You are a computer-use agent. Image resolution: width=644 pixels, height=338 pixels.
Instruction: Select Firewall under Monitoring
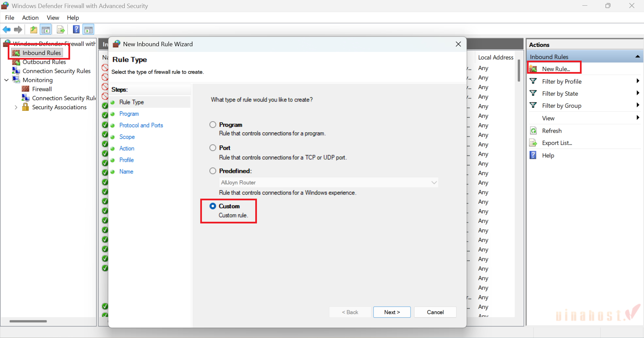coord(42,89)
